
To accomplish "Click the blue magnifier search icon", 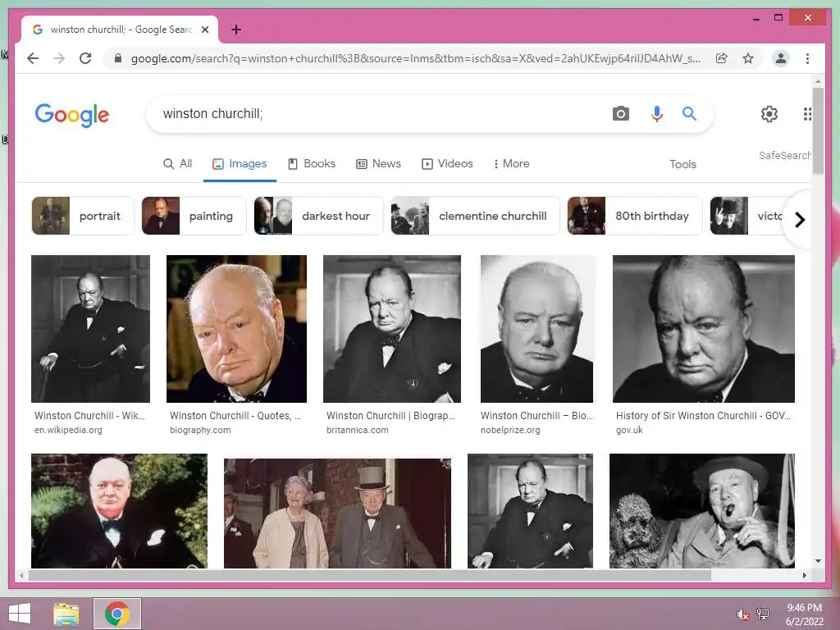I will (689, 113).
